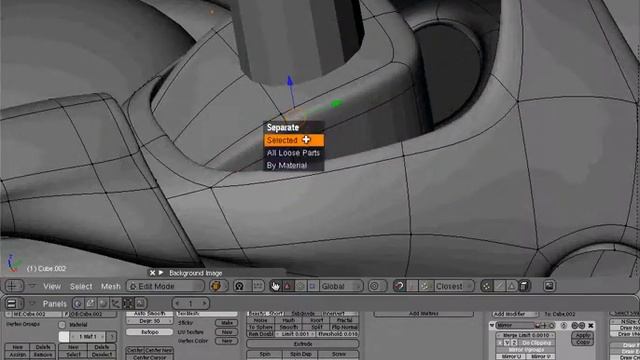Open the Closest snap mode dropdown

[454, 286]
